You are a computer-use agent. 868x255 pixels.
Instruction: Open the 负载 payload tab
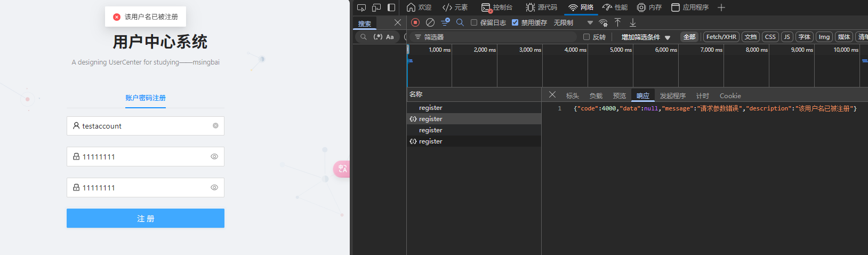pyautogui.click(x=596, y=96)
